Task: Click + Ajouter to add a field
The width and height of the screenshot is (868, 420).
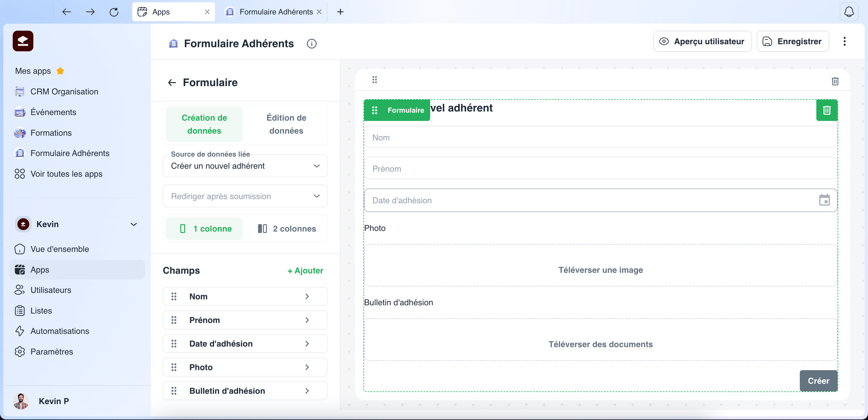Action: pyautogui.click(x=305, y=270)
